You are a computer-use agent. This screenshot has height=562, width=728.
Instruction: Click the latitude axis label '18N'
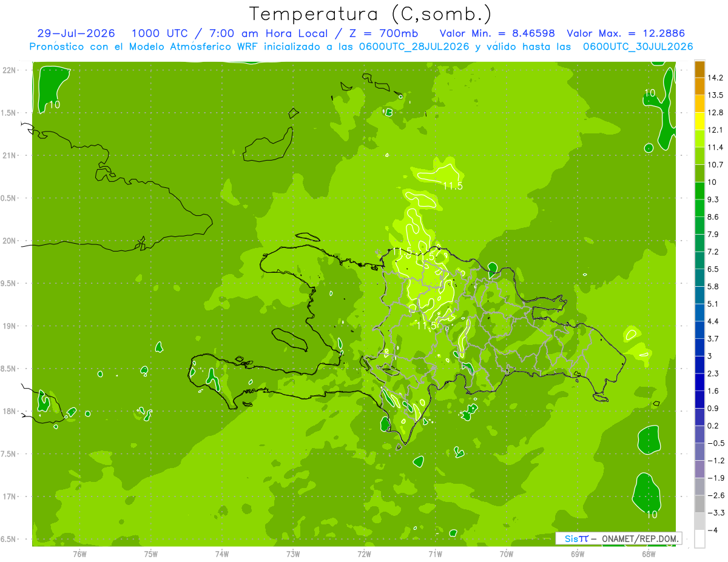point(10,412)
